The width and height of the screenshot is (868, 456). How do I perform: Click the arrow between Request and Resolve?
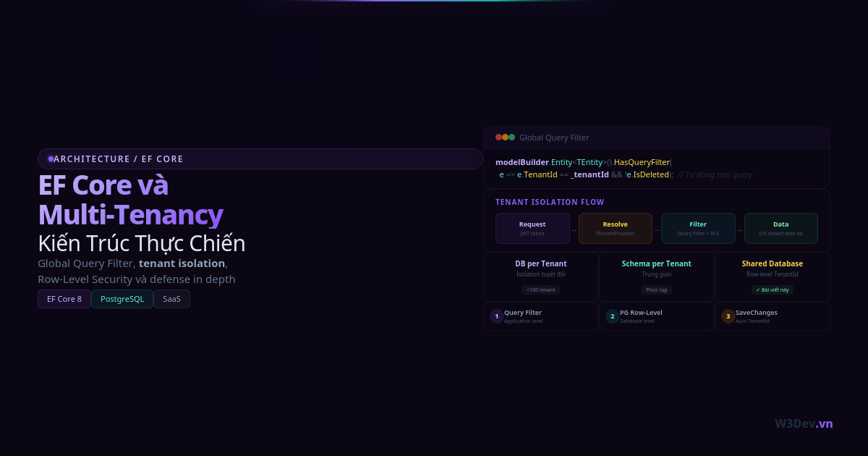pos(574,229)
